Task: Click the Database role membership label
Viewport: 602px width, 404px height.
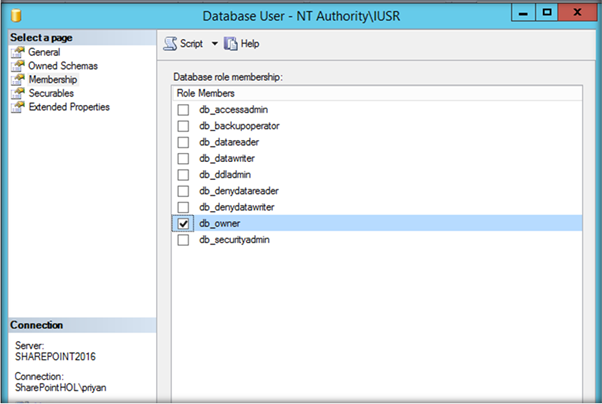Action: coord(228,77)
